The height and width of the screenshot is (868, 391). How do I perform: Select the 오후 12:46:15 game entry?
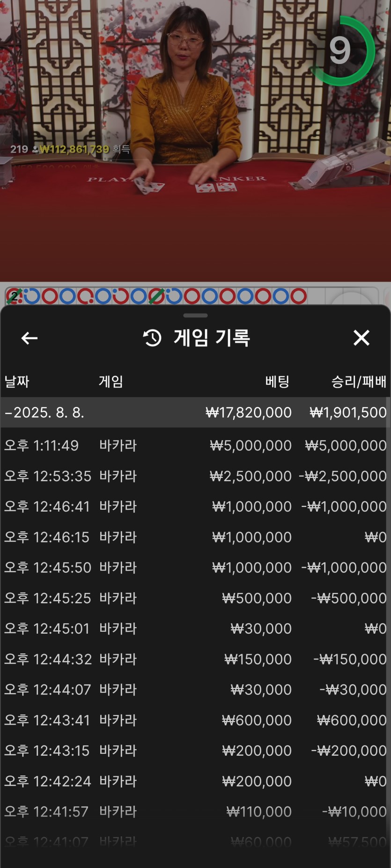pyautogui.click(x=195, y=537)
